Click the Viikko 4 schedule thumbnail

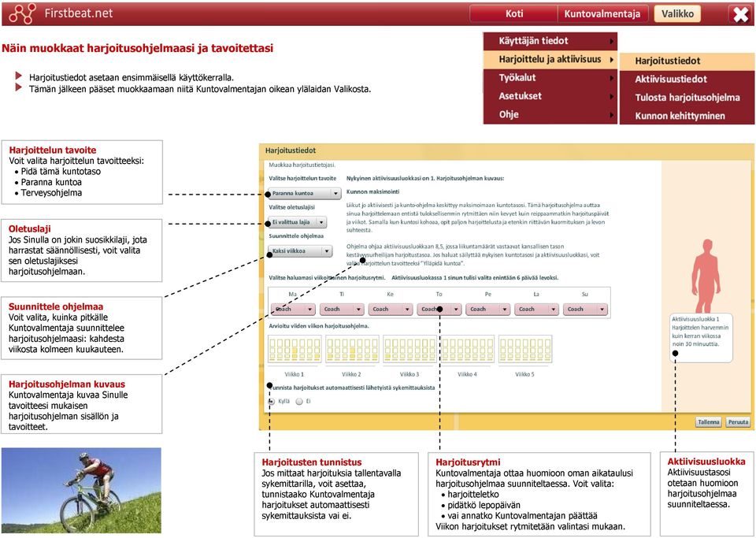[468, 350]
